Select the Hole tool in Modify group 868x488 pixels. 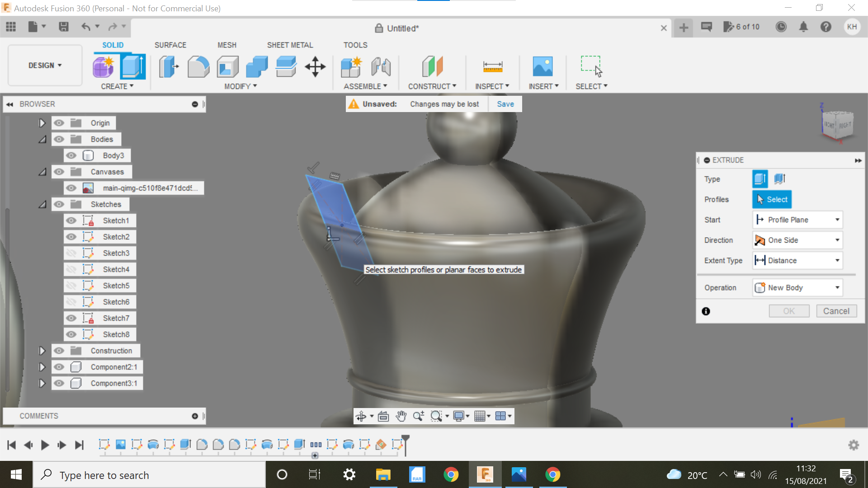coord(227,66)
